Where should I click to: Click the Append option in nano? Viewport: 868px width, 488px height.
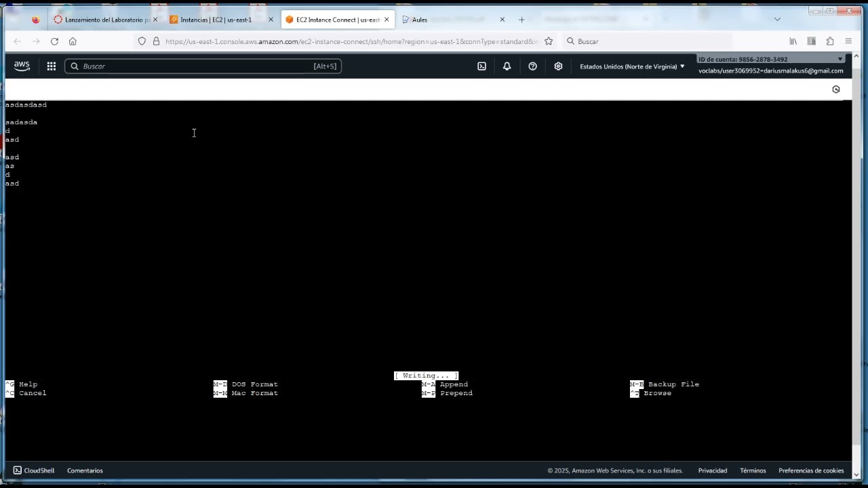tap(446, 384)
